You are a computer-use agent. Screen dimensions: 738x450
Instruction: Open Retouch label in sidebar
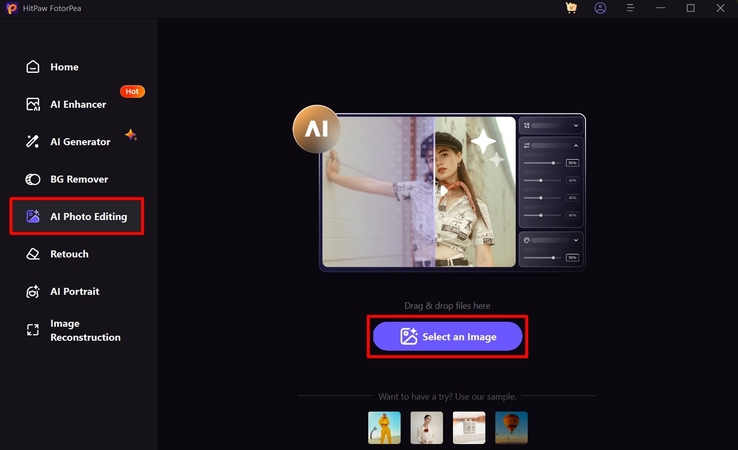69,254
